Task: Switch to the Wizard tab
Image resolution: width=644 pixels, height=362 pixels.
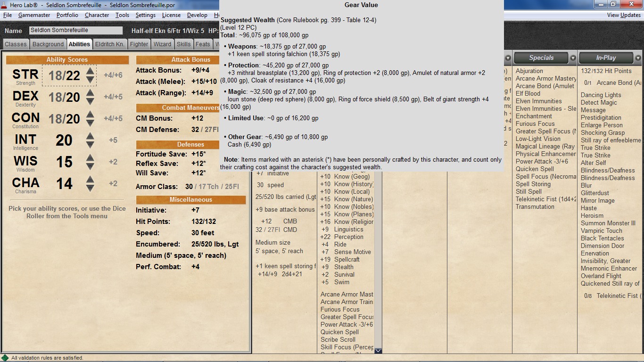Action: [162, 44]
